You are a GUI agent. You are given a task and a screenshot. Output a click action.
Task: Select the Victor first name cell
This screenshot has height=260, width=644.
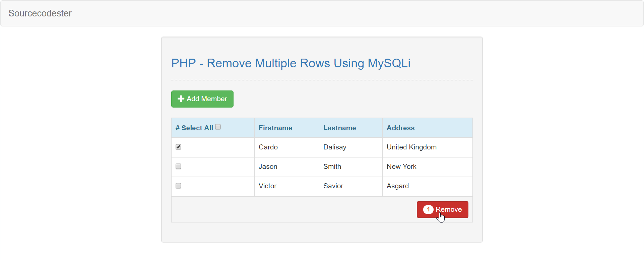(267, 186)
